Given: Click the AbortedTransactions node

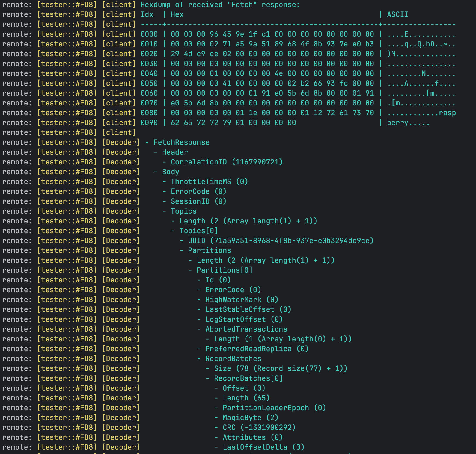Looking at the screenshot, I should click(x=246, y=329).
